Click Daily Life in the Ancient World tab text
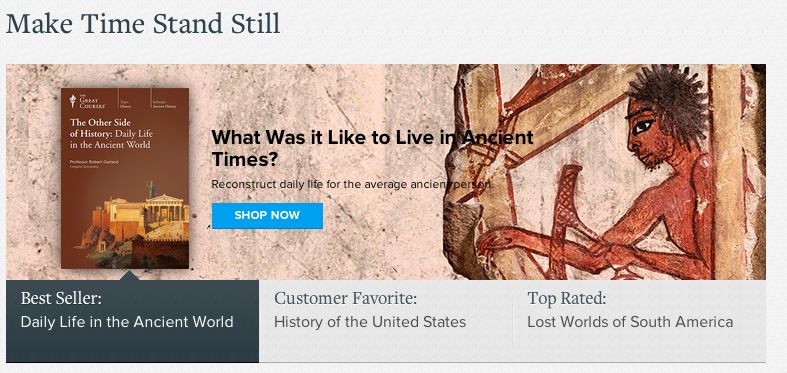 coord(127,322)
